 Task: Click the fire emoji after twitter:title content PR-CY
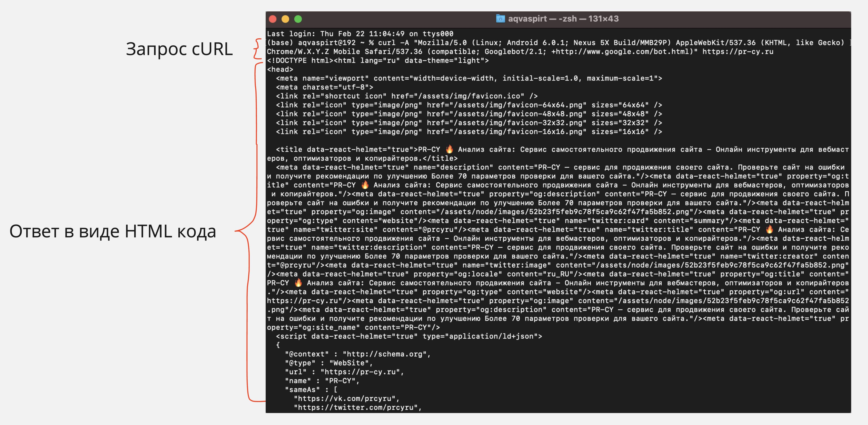click(769, 230)
